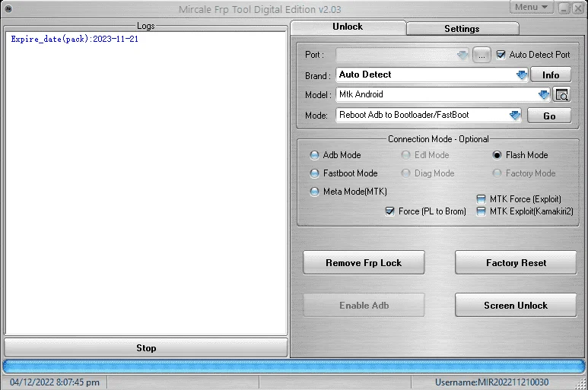The height and width of the screenshot is (390, 588).
Task: Click the Info button
Action: pyautogui.click(x=551, y=75)
